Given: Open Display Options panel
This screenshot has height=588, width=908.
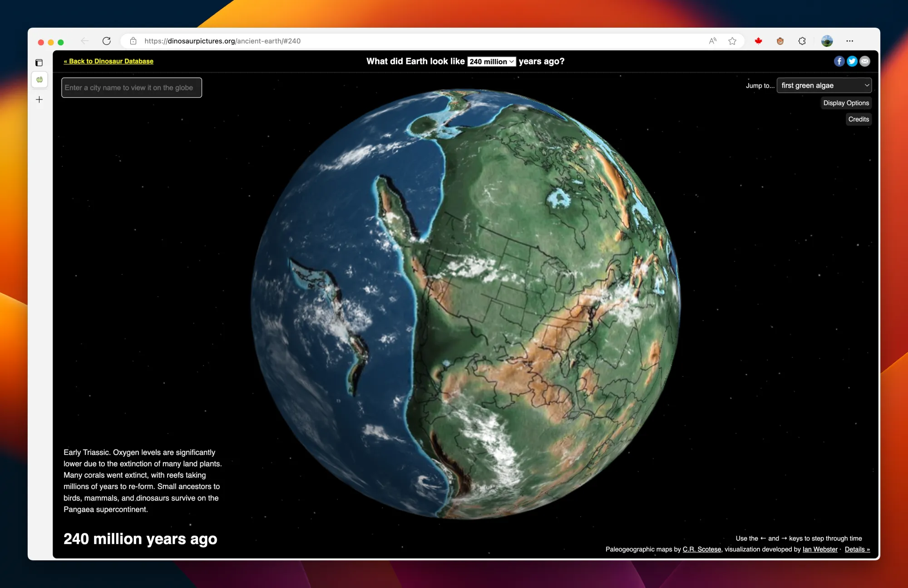Looking at the screenshot, I should (x=846, y=103).
